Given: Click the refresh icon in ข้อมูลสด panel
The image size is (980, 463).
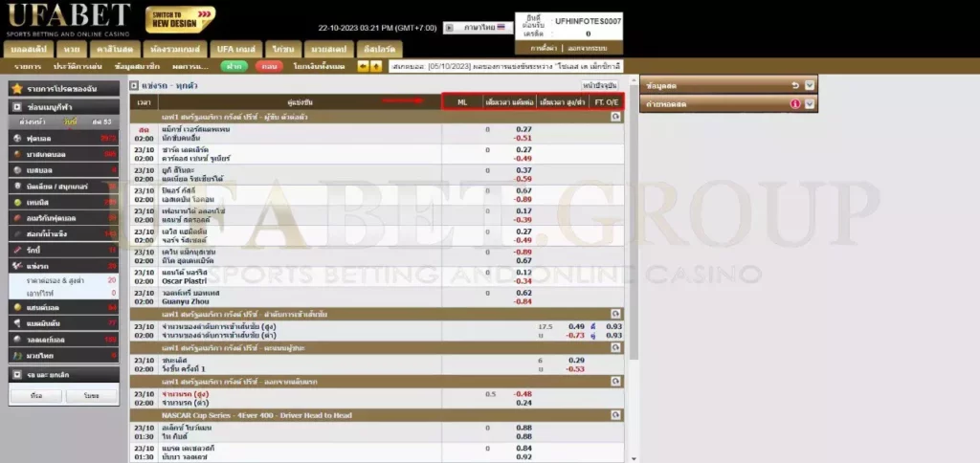Looking at the screenshot, I should pyautogui.click(x=794, y=84).
